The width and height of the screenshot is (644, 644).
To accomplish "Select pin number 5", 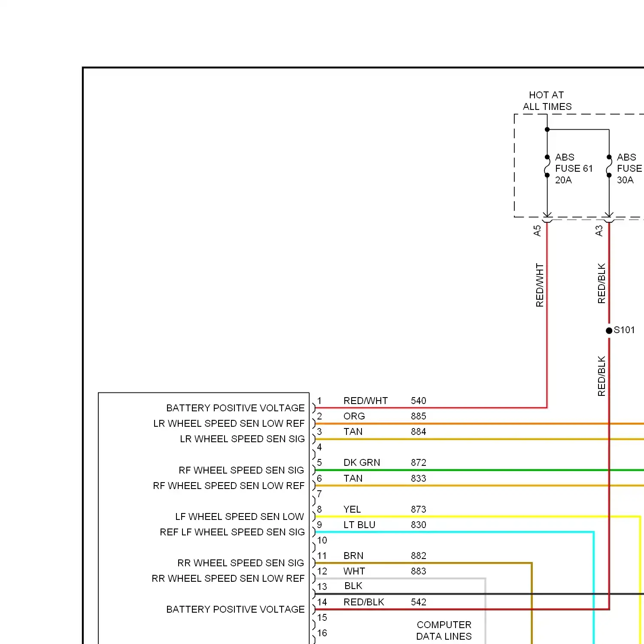I will 319,462.
